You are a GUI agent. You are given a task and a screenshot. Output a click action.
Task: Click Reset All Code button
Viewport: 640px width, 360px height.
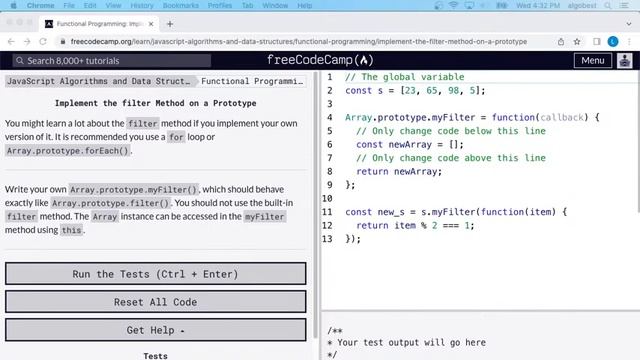coord(156,302)
